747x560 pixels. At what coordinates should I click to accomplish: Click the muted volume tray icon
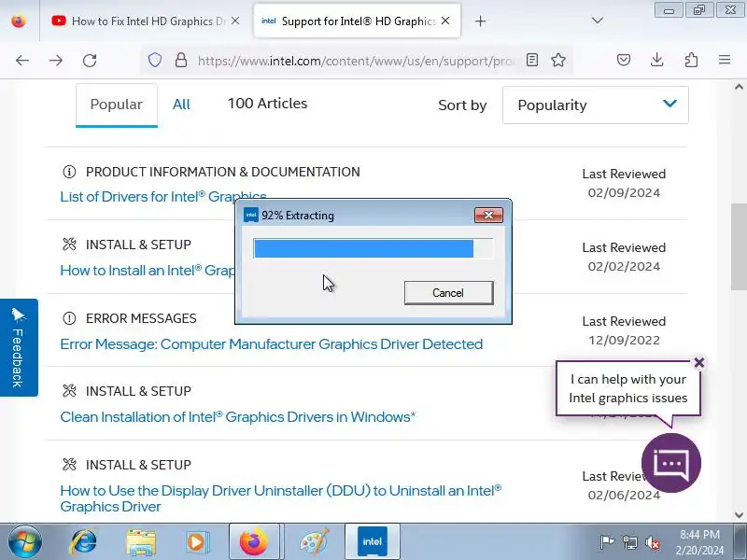pos(653,542)
